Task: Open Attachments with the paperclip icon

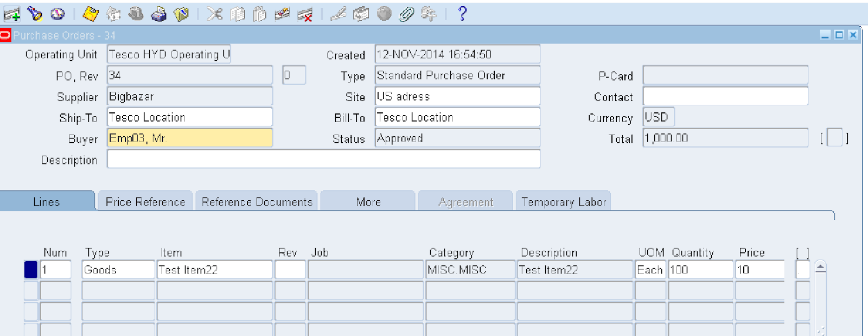Action: pyautogui.click(x=406, y=14)
